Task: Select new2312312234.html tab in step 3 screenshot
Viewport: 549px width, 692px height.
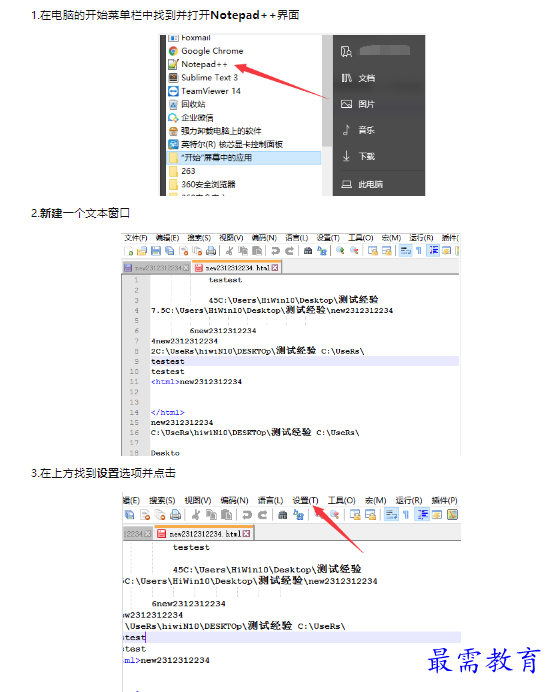Action: [x=204, y=534]
